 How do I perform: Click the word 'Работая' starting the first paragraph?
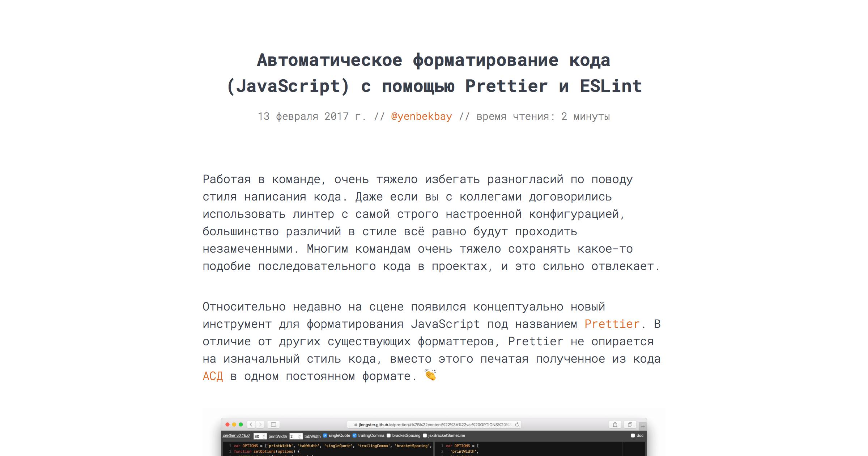pos(227,179)
